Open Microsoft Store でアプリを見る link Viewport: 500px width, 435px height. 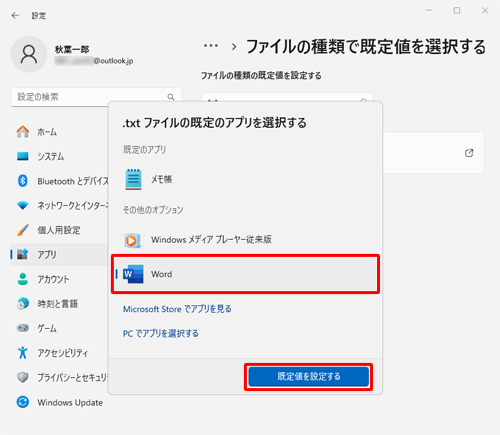point(177,309)
